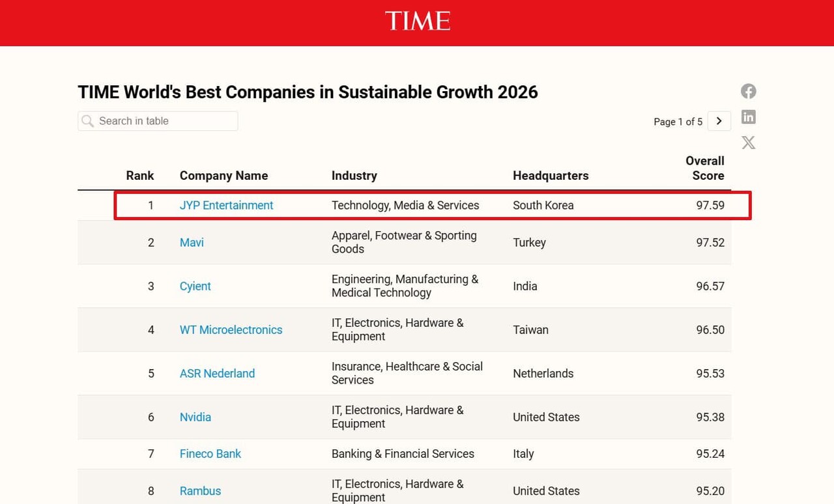
Task: Sort the table by Rank
Action: click(x=139, y=175)
